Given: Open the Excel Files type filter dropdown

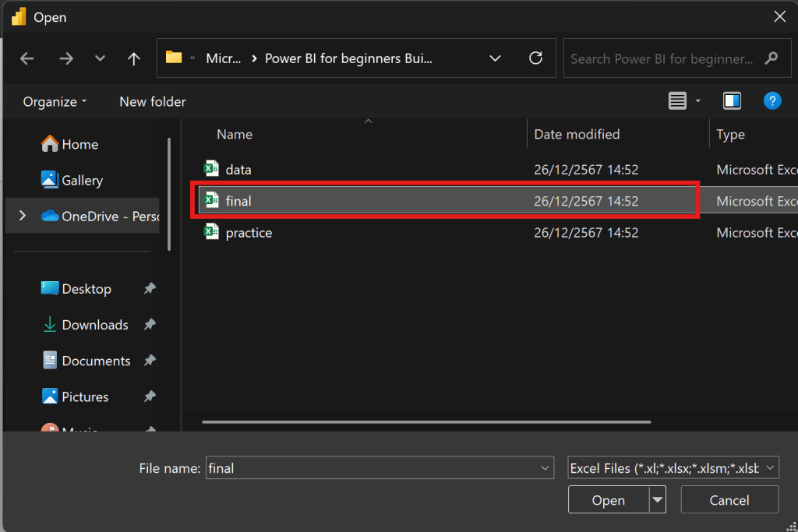Looking at the screenshot, I should (x=673, y=468).
